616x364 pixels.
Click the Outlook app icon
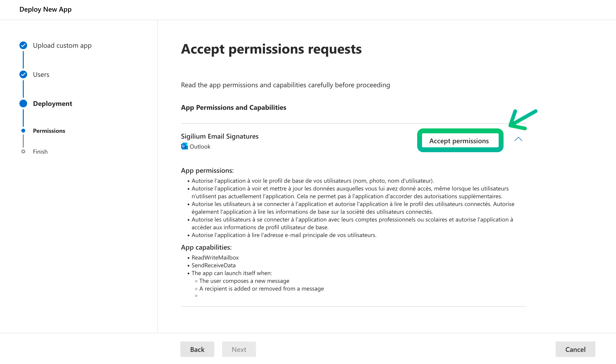point(184,146)
